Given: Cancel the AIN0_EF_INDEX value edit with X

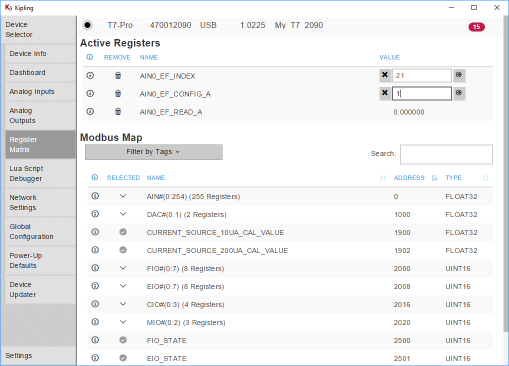Looking at the screenshot, I should pos(385,75).
